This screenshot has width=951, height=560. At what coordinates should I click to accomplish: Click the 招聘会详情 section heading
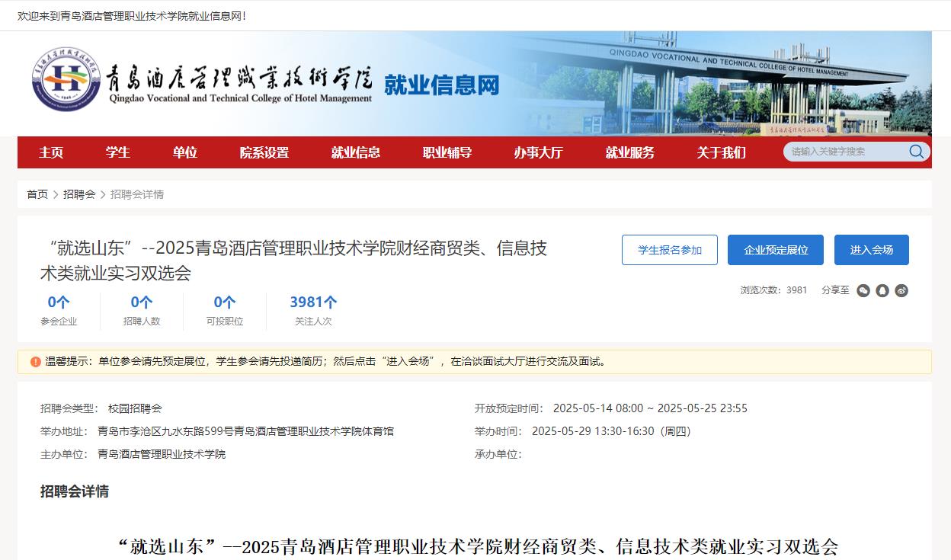(75, 491)
